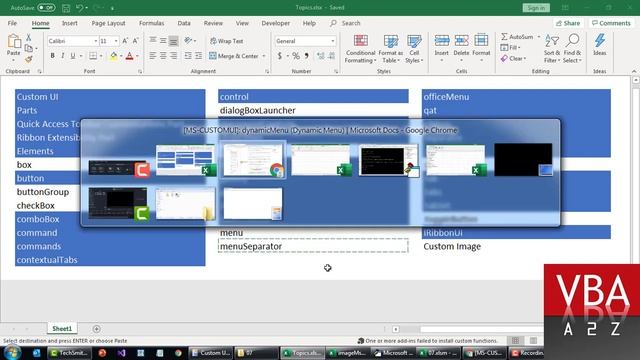The width and height of the screenshot is (640, 360).
Task: Click the Font Color red A swatch
Action: (x=129, y=56)
